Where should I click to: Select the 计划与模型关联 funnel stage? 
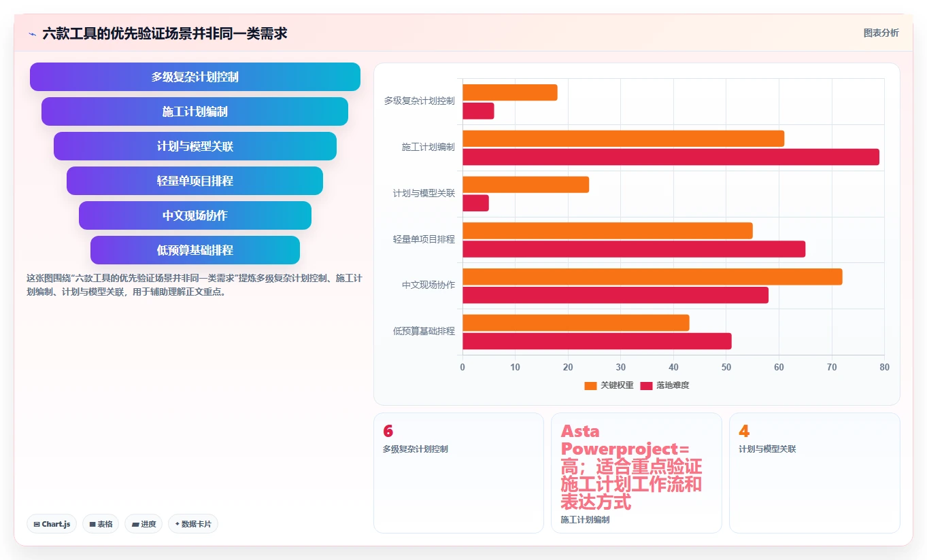click(x=195, y=146)
